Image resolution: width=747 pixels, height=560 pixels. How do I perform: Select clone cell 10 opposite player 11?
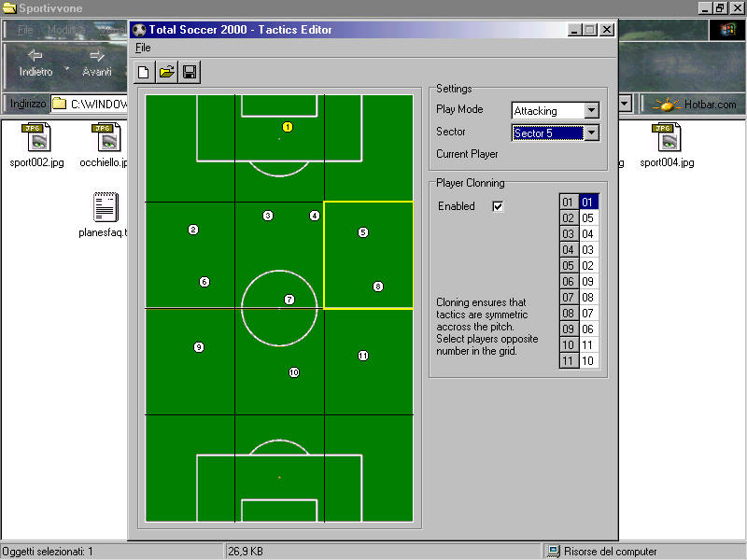[x=589, y=360]
